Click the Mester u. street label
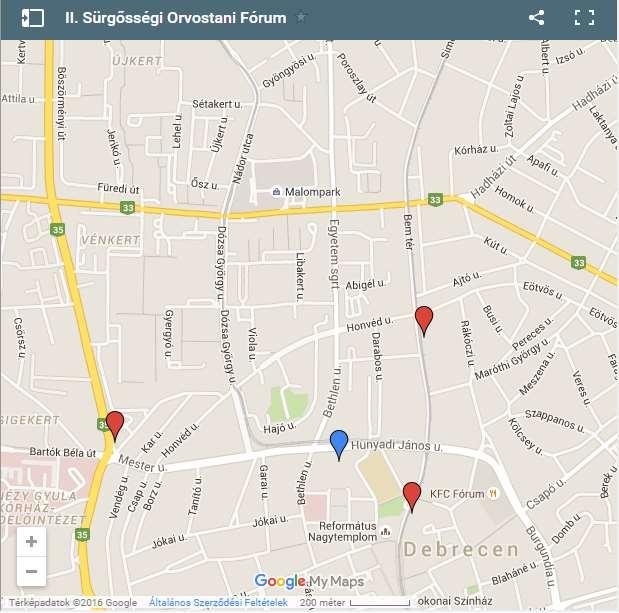Image resolution: width=619 pixels, height=613 pixels. (x=143, y=463)
